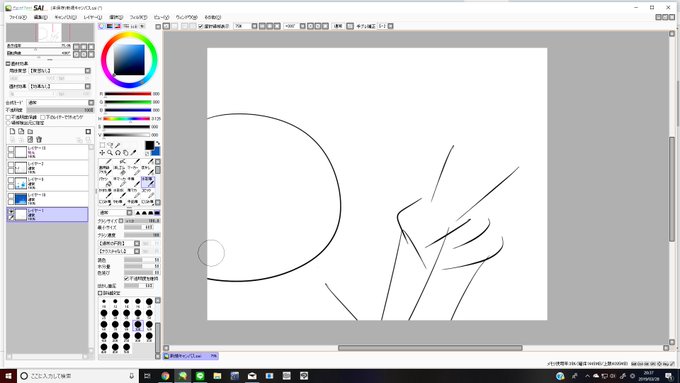Select the move tool
680x383 pixels.
(x=102, y=153)
